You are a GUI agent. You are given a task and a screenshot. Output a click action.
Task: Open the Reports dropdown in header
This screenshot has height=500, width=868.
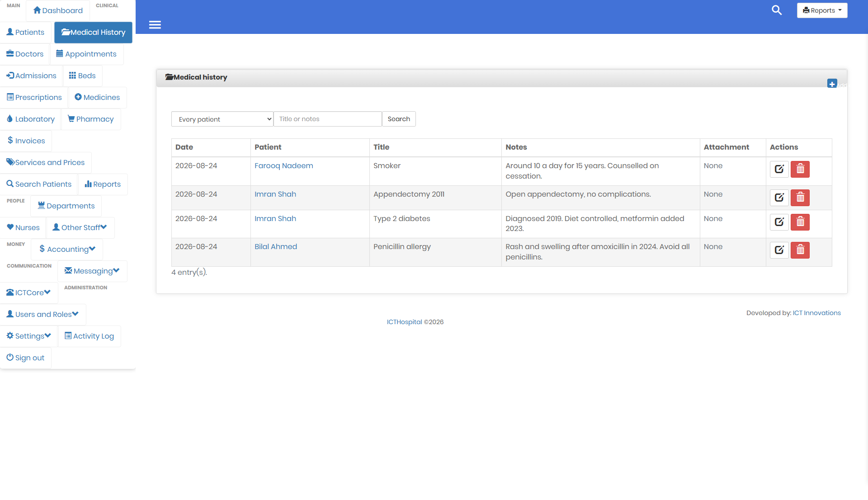822,10
